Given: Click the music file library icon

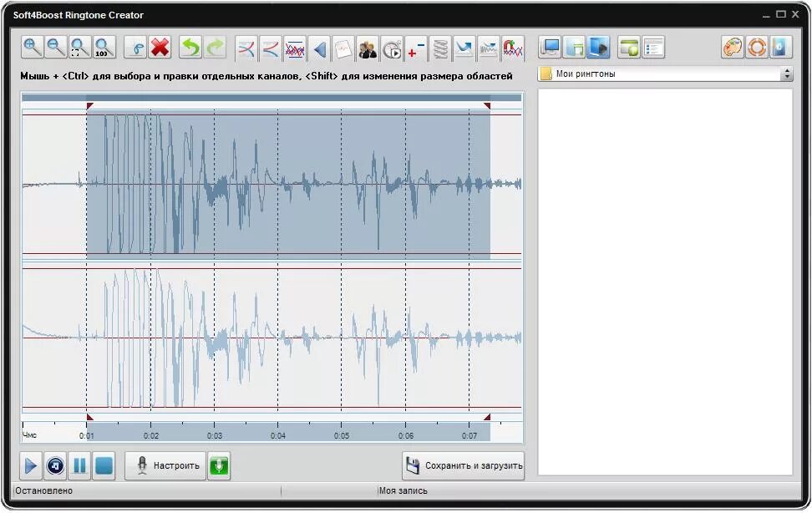Looking at the screenshot, I should click(x=574, y=47).
